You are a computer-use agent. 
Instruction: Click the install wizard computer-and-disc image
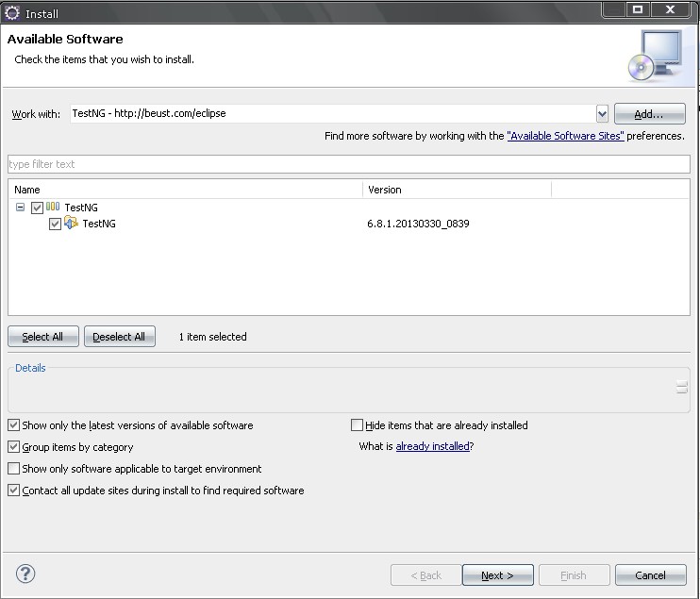tap(656, 57)
